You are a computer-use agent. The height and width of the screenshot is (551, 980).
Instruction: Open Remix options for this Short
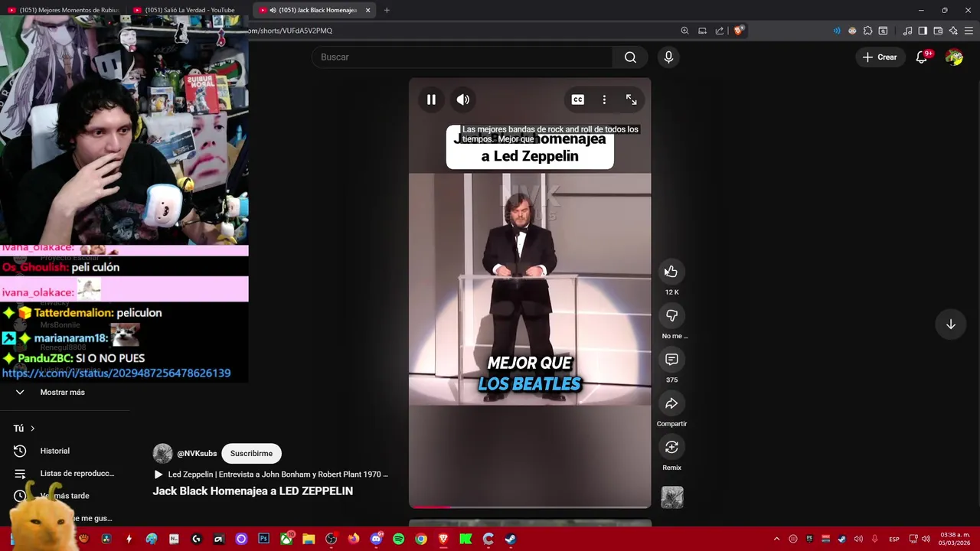[671, 447]
